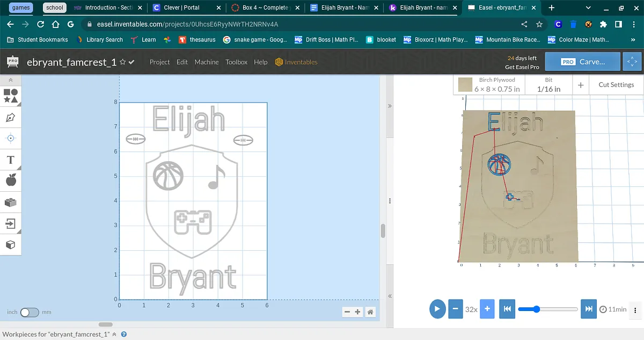Viewport: 644px width, 340px height.
Task: Toggle units between inch and mm
Action: click(30, 312)
